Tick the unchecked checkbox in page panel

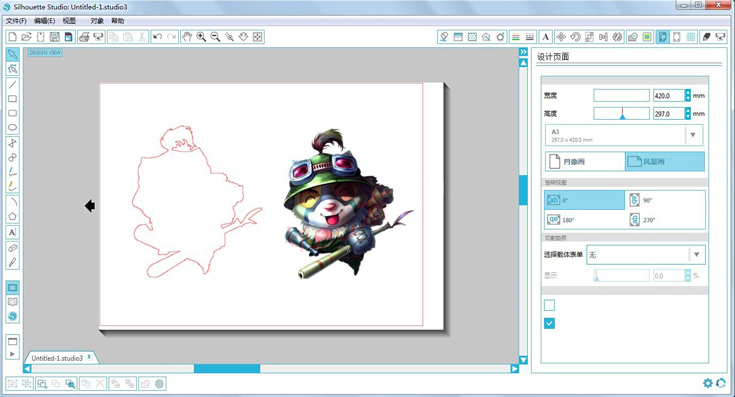click(549, 305)
